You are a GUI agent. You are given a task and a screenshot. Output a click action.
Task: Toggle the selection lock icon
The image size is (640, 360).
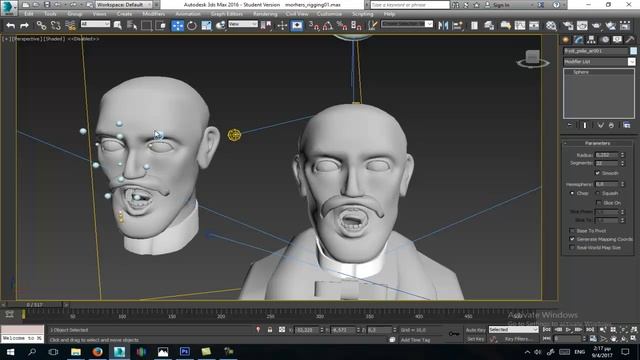point(270,329)
